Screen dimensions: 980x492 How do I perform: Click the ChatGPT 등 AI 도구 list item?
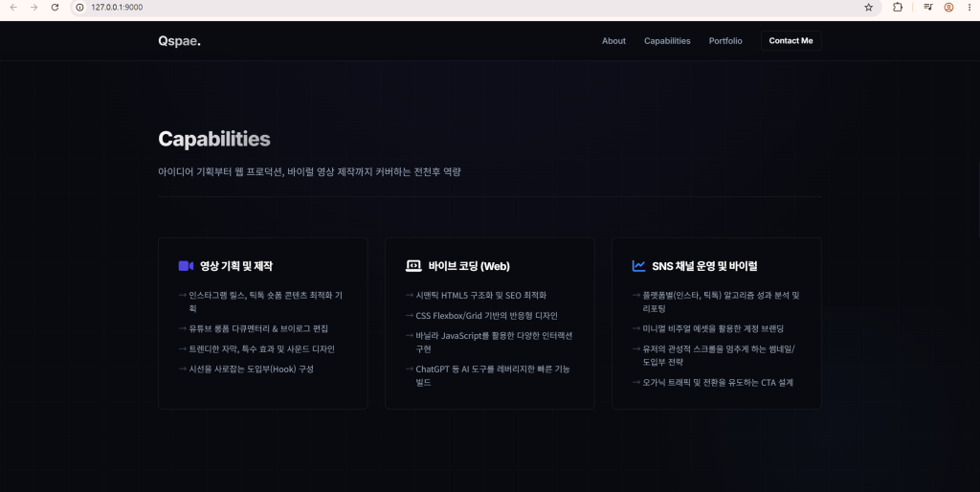(488, 375)
